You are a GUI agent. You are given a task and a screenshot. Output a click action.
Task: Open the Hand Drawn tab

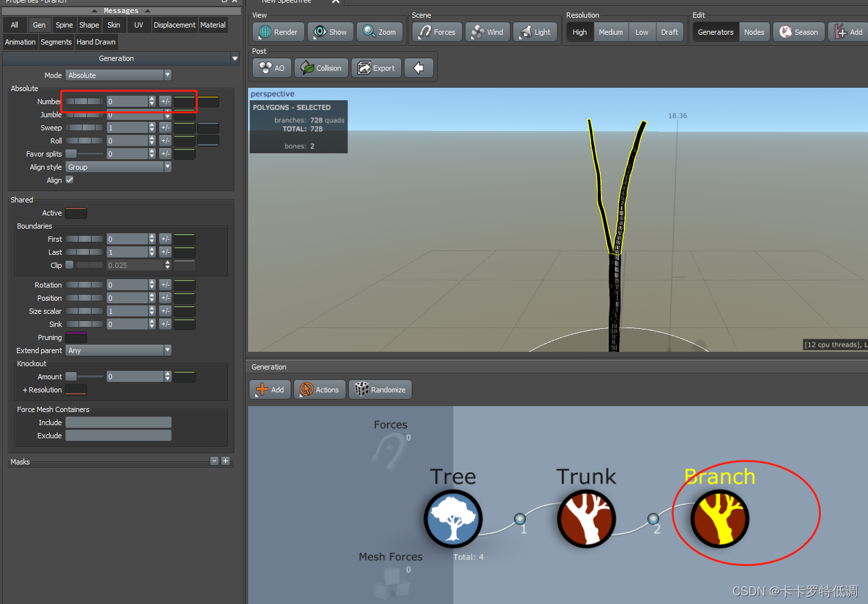[96, 42]
